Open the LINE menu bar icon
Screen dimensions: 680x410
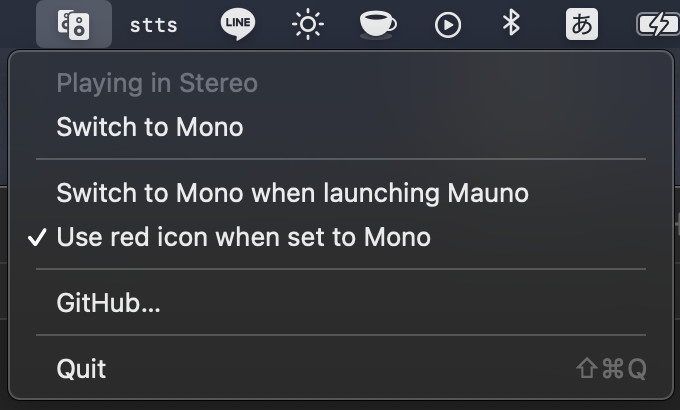tap(238, 24)
